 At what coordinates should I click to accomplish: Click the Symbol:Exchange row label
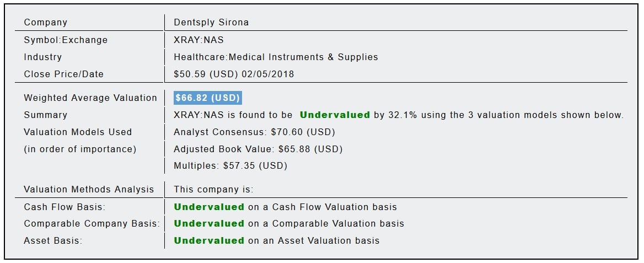66,40
